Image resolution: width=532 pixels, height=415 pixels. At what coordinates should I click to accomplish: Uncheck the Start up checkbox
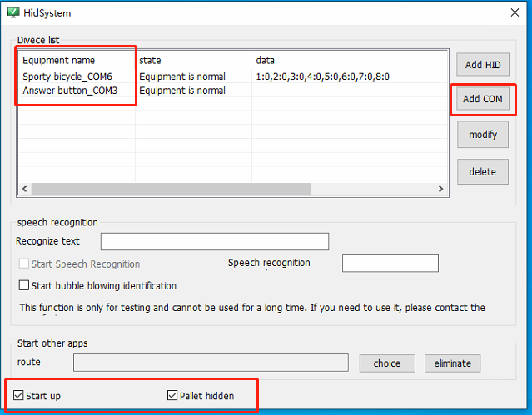(x=19, y=396)
